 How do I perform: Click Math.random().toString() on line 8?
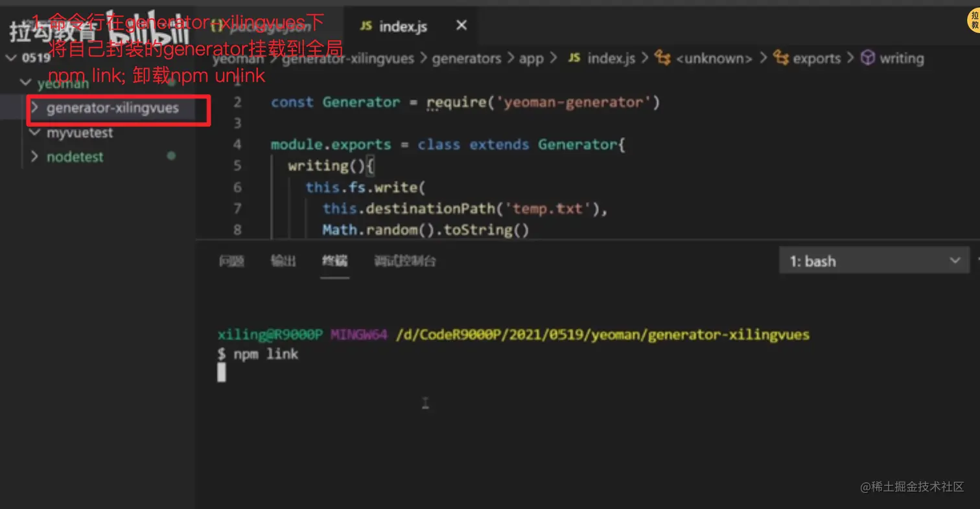point(426,230)
